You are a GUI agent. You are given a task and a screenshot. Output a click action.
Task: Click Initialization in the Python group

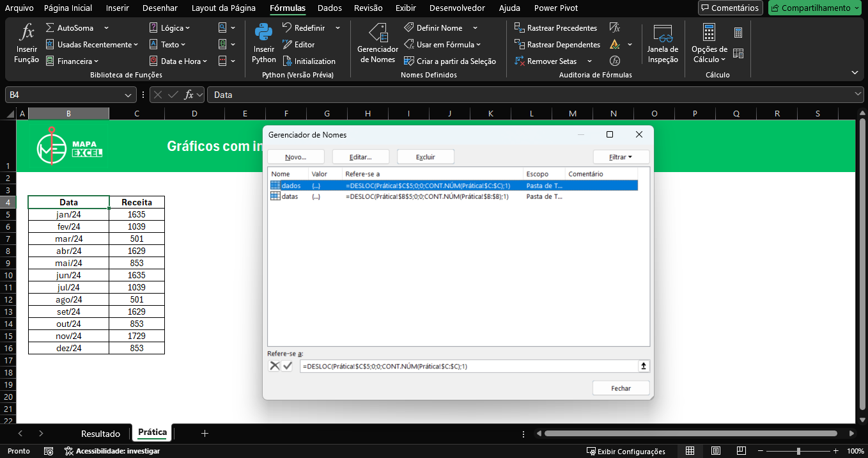309,61
